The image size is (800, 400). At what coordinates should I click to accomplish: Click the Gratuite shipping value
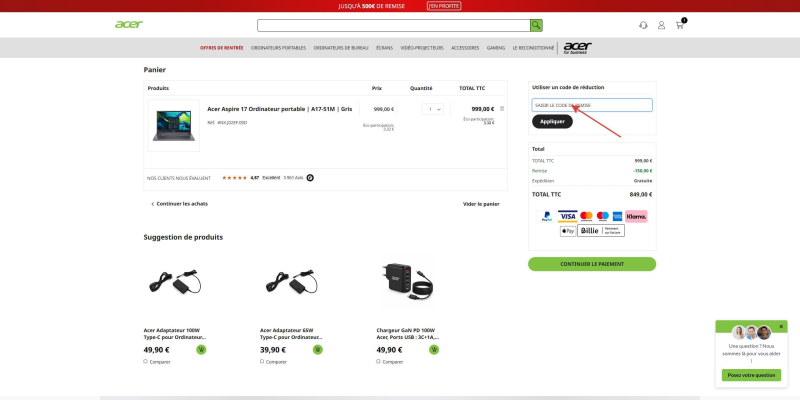coord(643,181)
